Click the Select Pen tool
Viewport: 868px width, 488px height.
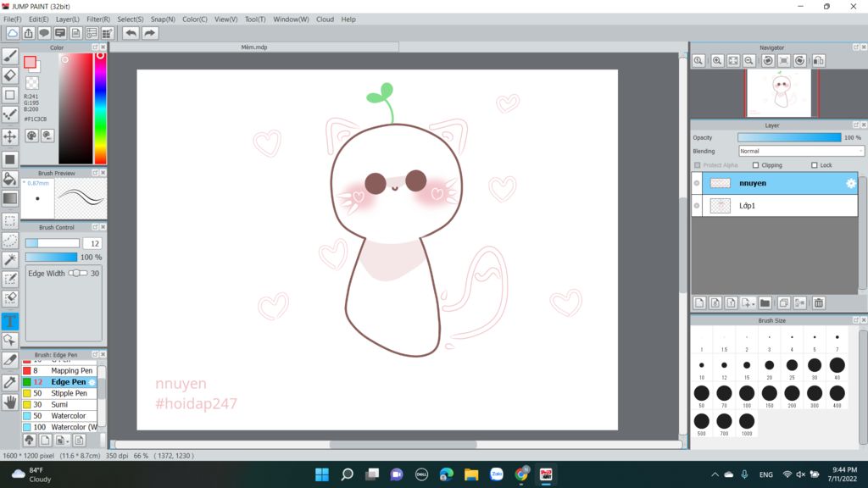point(10,279)
